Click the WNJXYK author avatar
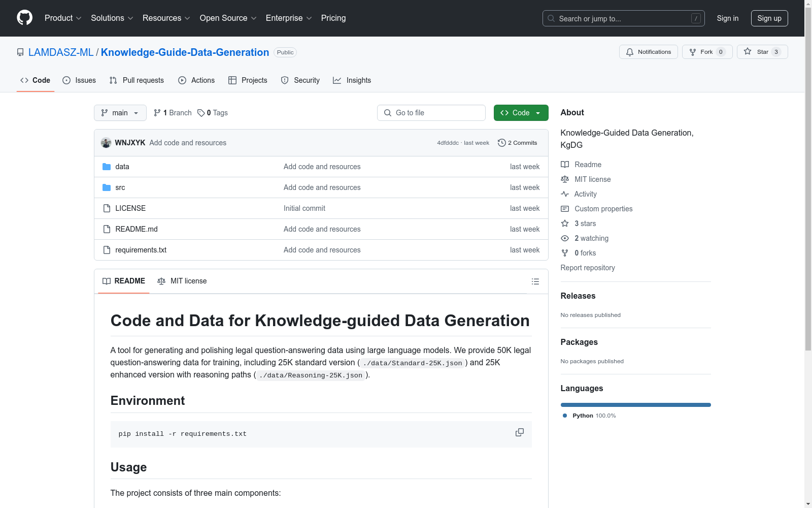Viewport: 812px width, 508px height. click(x=106, y=143)
